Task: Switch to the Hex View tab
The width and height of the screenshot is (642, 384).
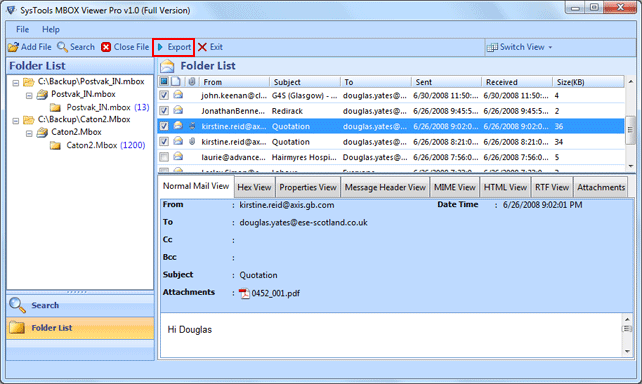Action: pyautogui.click(x=254, y=187)
